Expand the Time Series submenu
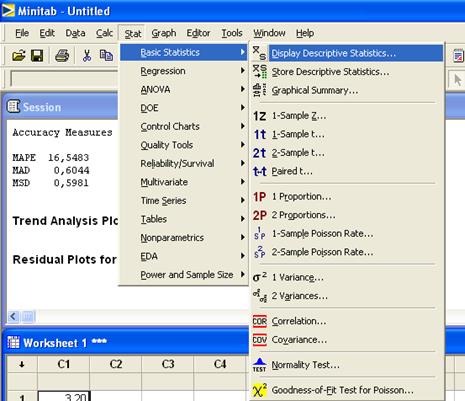Image resolution: width=465 pixels, height=401 pixels. click(x=183, y=200)
